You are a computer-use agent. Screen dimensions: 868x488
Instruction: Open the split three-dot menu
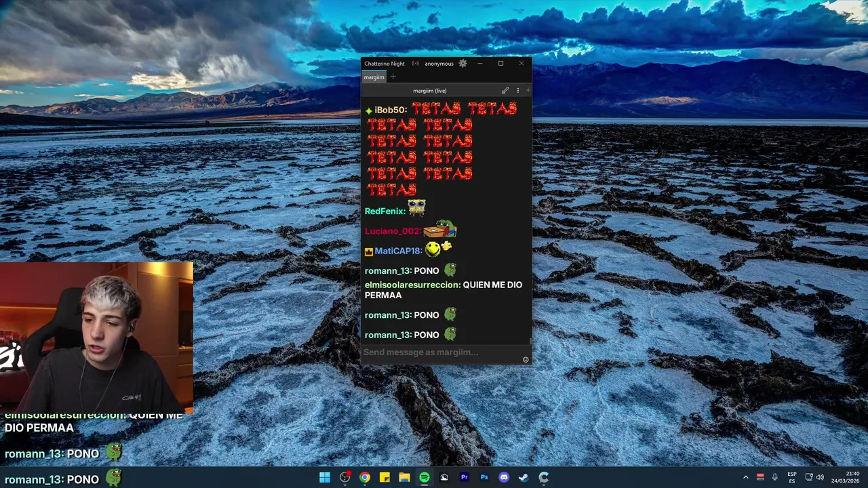[x=518, y=90]
